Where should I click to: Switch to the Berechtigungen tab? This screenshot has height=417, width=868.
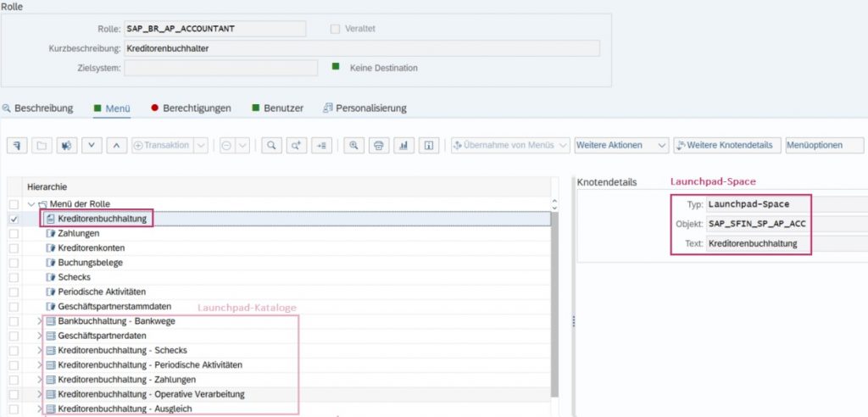tap(195, 108)
